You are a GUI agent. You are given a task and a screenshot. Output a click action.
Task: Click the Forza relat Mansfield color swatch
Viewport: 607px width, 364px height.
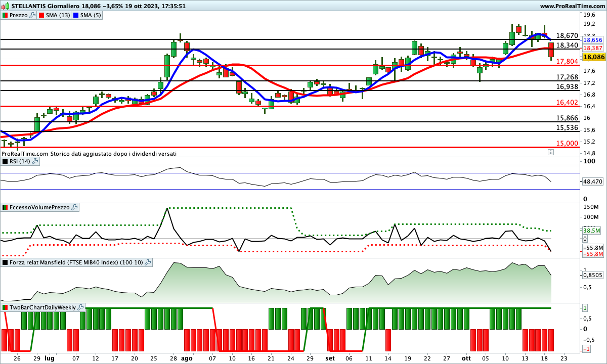coord(5,262)
